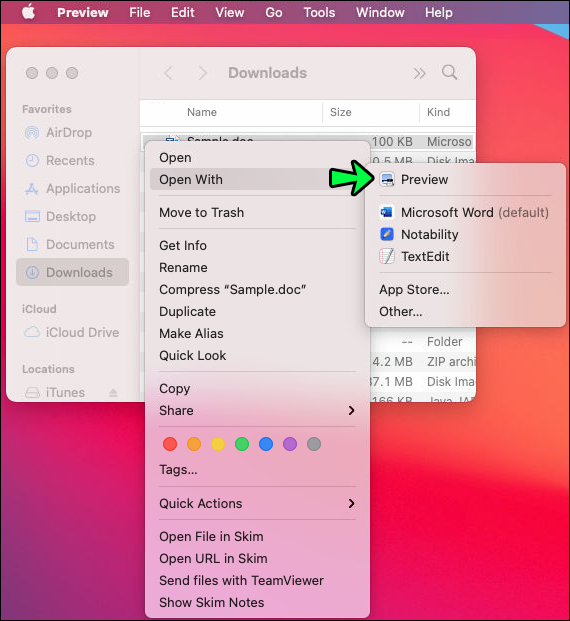Select Microsoft Word default app icon

(387, 213)
